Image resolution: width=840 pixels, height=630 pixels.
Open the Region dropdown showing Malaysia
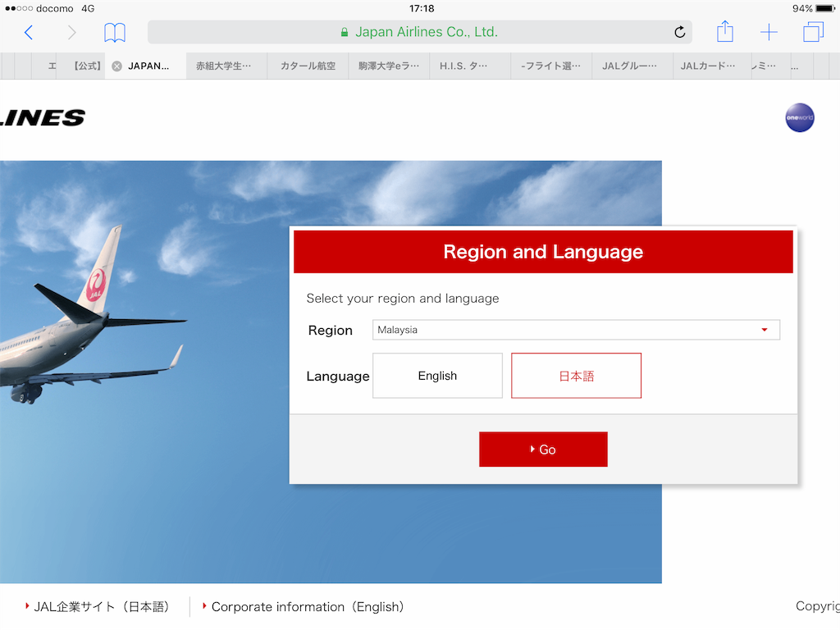(x=576, y=330)
